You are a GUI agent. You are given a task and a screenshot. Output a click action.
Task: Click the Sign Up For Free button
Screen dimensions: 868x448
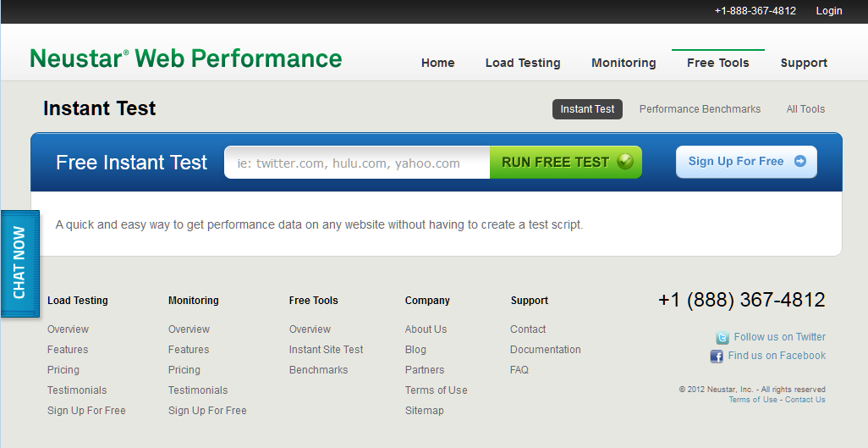pos(746,162)
